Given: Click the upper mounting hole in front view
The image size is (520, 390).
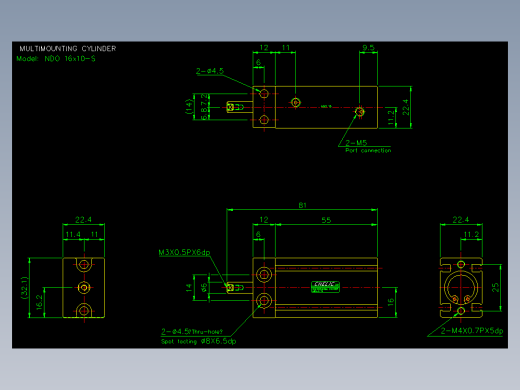Looking at the screenshot, I should (x=264, y=275).
